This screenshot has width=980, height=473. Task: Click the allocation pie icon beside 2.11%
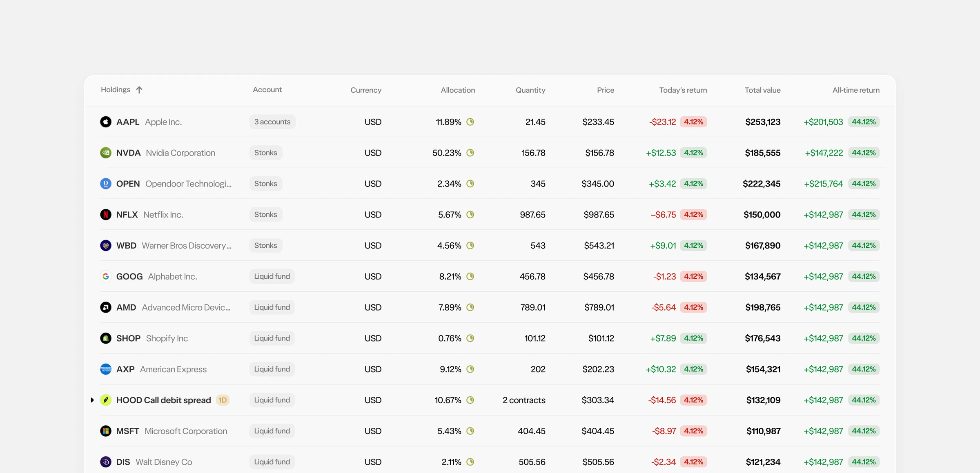470,462
